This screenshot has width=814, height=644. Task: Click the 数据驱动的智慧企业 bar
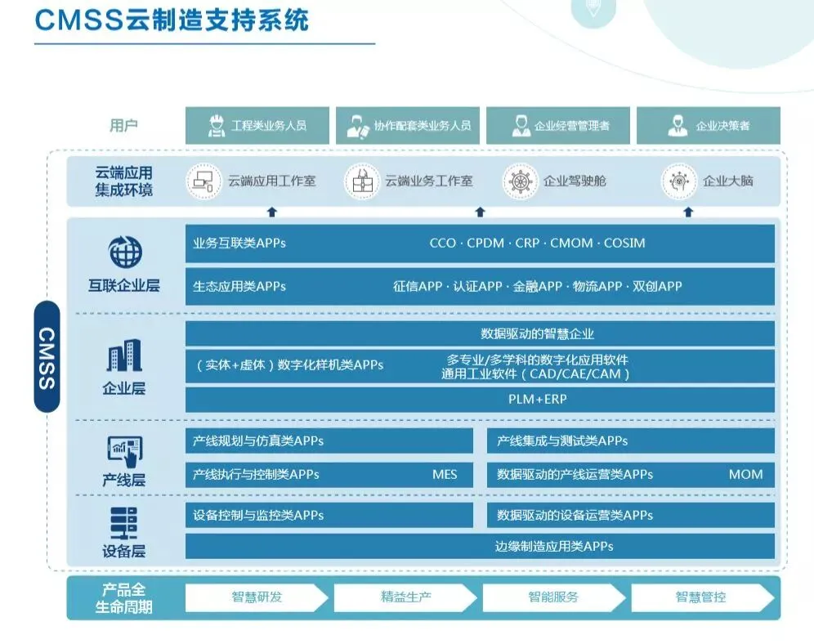click(x=481, y=333)
